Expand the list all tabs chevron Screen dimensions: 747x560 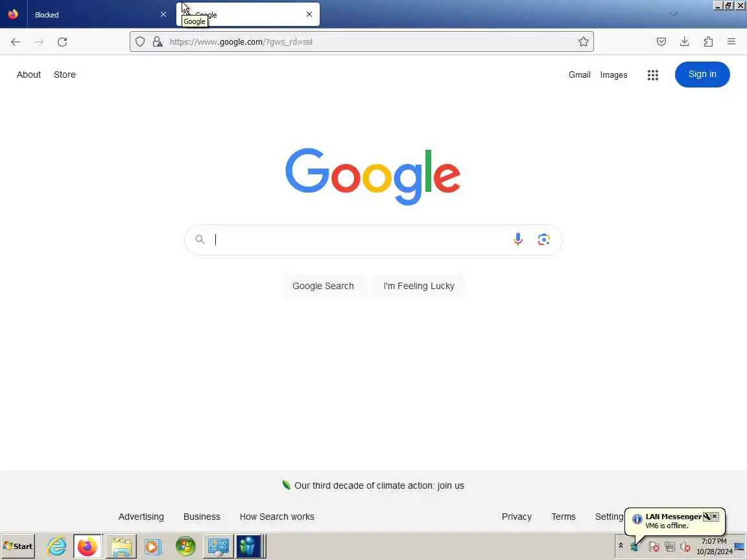click(x=674, y=14)
